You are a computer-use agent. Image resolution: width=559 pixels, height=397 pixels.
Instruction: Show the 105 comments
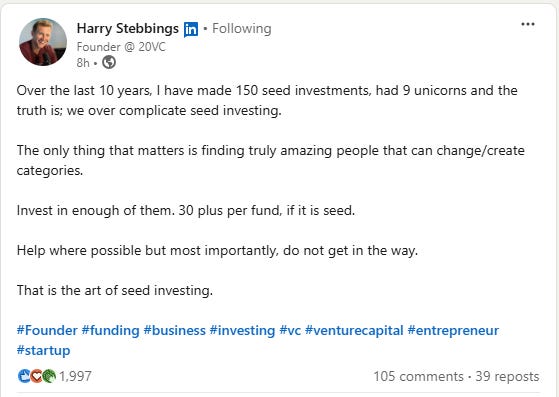click(x=419, y=376)
